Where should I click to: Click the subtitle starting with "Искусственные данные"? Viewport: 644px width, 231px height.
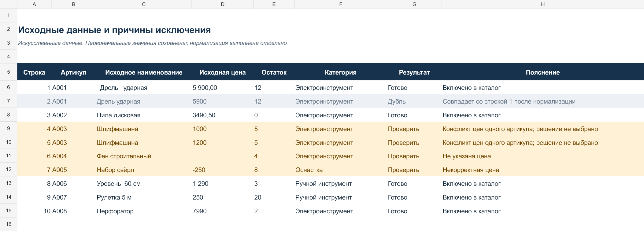click(x=152, y=43)
